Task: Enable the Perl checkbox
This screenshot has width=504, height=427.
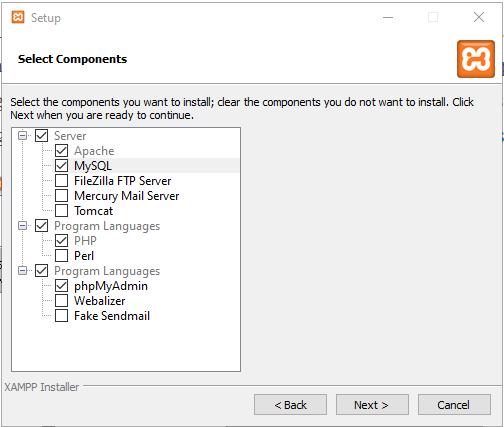Action: click(62, 255)
